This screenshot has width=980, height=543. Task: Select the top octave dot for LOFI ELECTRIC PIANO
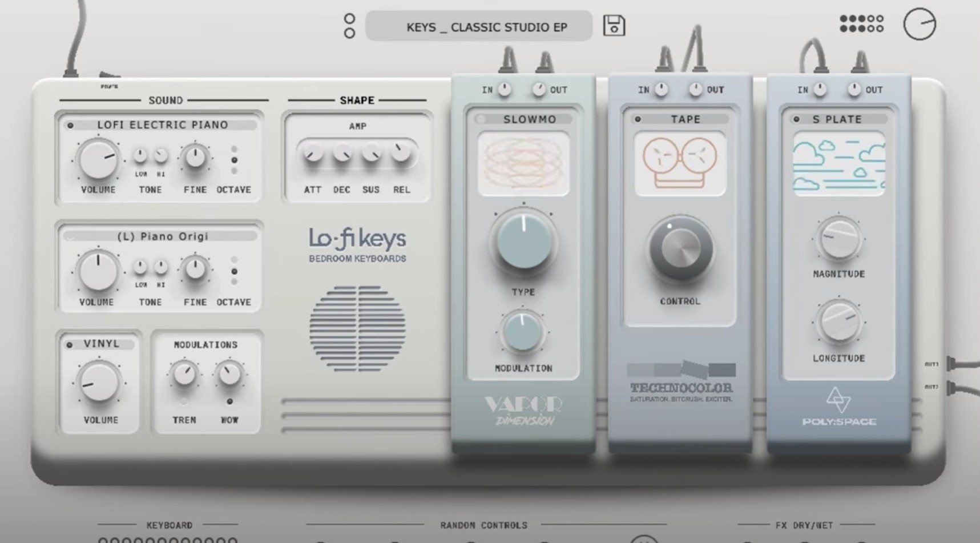234,149
